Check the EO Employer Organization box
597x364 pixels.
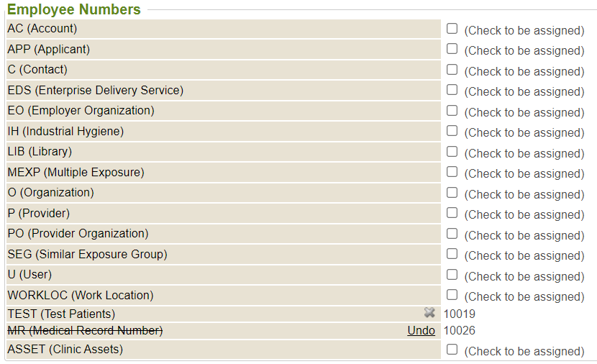pyautogui.click(x=452, y=111)
